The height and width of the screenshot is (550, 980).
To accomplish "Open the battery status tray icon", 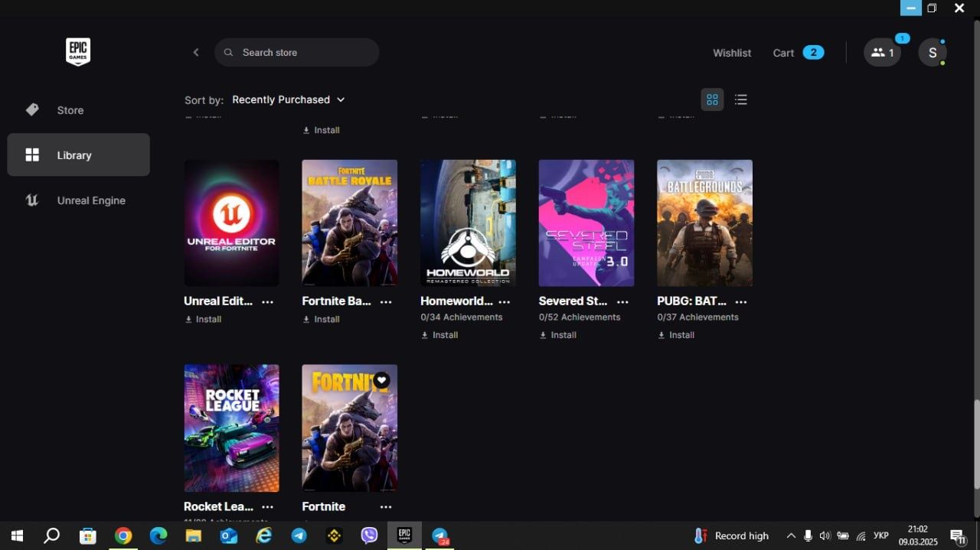I will [843, 535].
